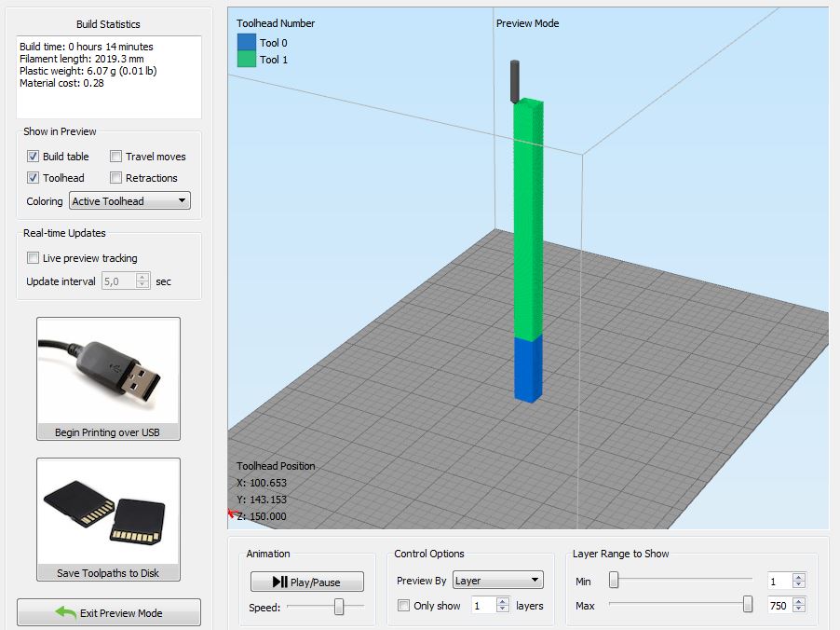Click the Tool 0 blue legend swatch
840x630 pixels.
pyautogui.click(x=246, y=43)
